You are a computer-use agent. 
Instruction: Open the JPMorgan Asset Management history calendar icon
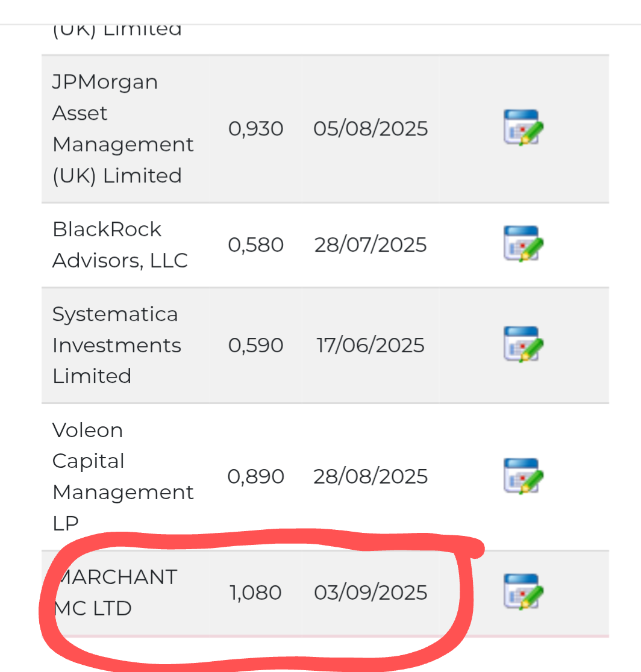click(x=524, y=128)
